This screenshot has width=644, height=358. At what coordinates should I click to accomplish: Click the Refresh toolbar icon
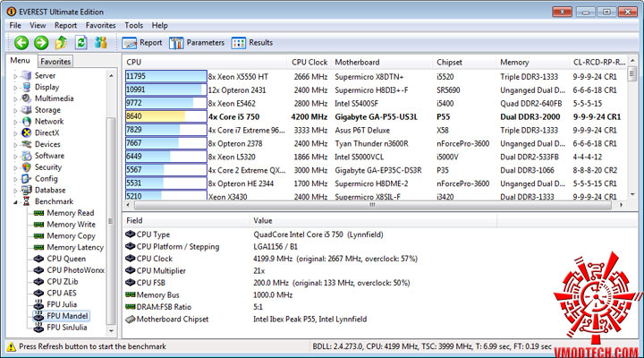(80, 42)
